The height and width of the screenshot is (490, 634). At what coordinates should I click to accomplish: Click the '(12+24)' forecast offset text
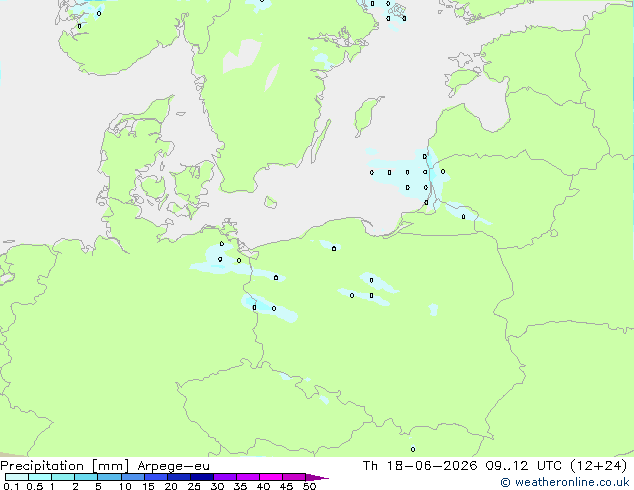(x=598, y=466)
